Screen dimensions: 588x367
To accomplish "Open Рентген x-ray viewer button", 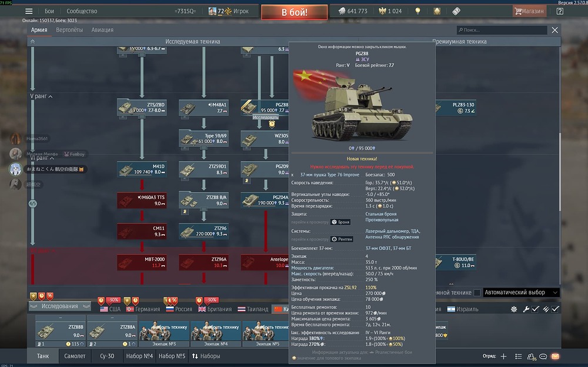I will 342,239.
